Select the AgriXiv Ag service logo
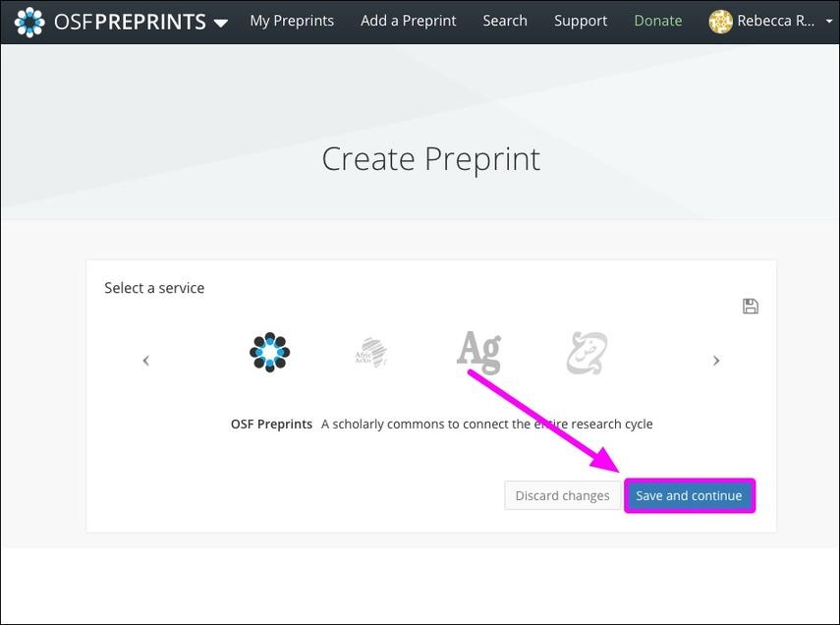This screenshot has height=625, width=840. click(478, 352)
